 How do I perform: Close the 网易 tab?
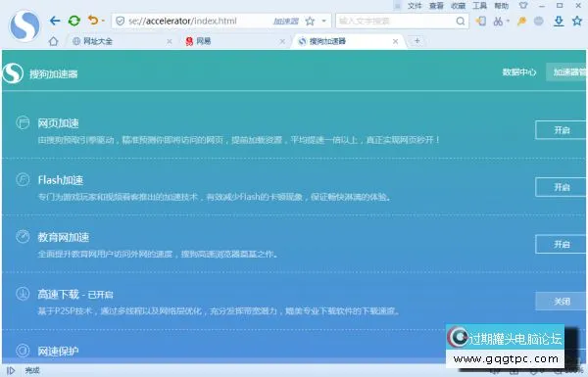[x=282, y=41]
